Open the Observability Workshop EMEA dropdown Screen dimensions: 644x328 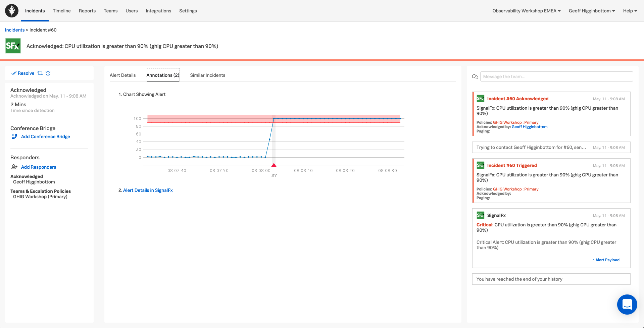526,10
